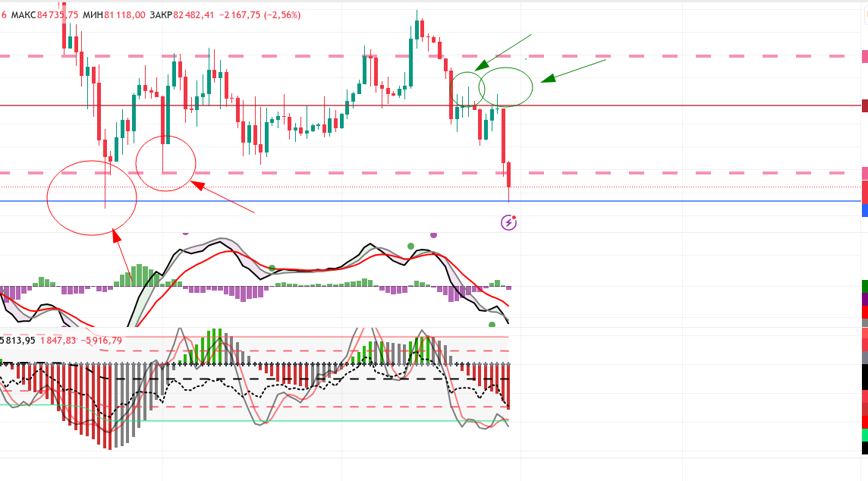Select the lower pink dashed horizontal line
The height and width of the screenshot is (481, 868).
click(x=683, y=173)
